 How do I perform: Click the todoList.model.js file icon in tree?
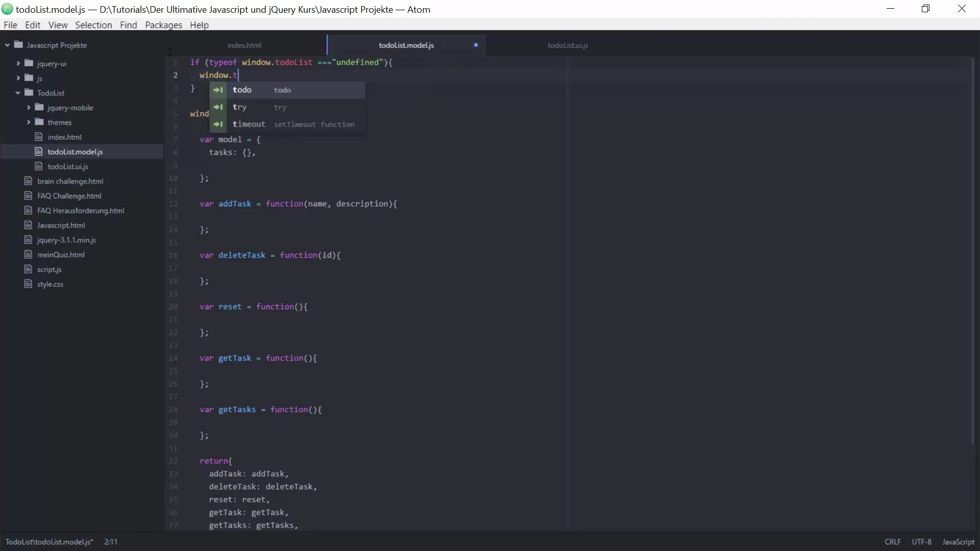[38, 152]
